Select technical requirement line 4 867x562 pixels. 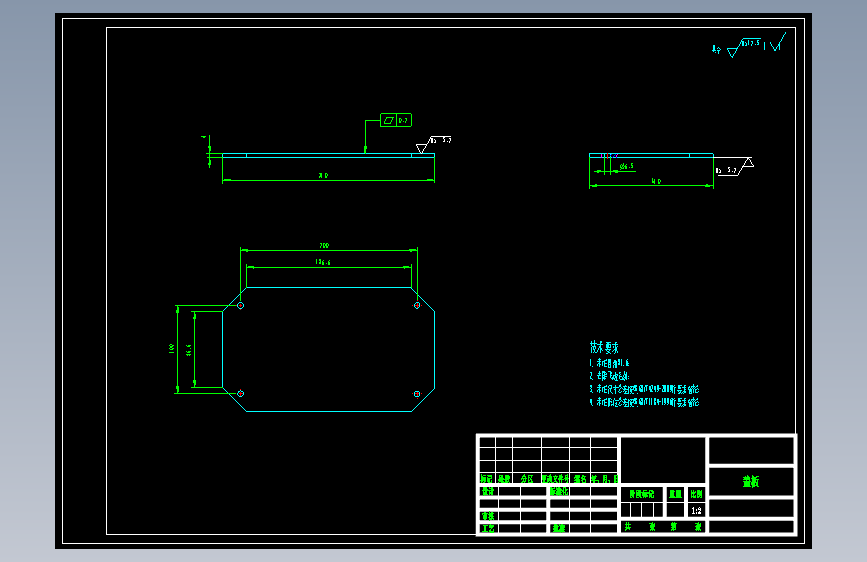[644, 402]
